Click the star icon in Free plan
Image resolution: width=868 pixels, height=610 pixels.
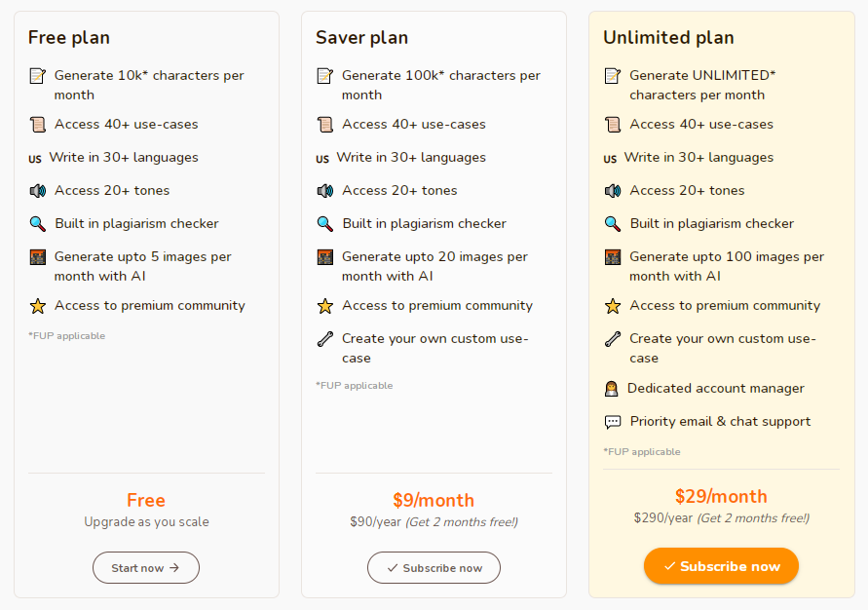(x=37, y=306)
